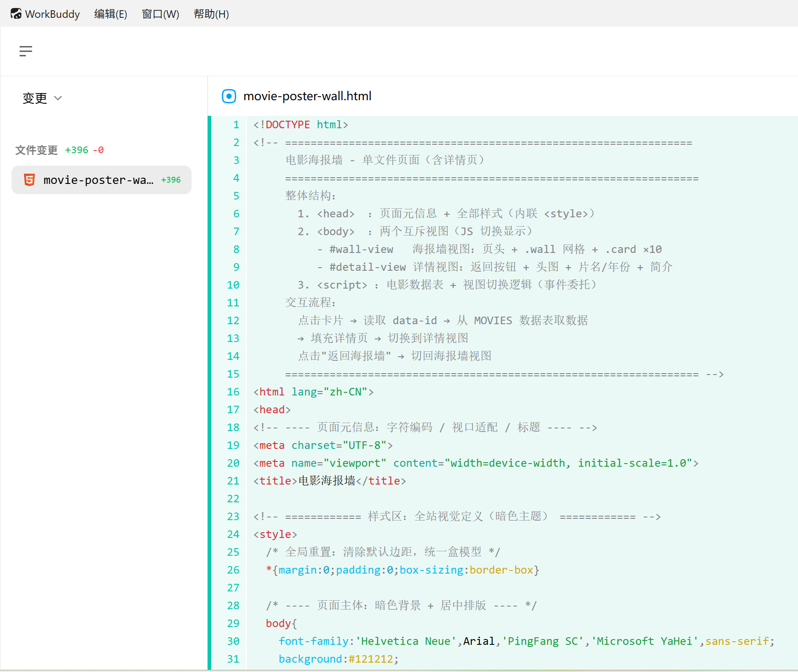The image size is (798, 672).
Task: Click the WorkBuddy menu label
Action: (52, 14)
